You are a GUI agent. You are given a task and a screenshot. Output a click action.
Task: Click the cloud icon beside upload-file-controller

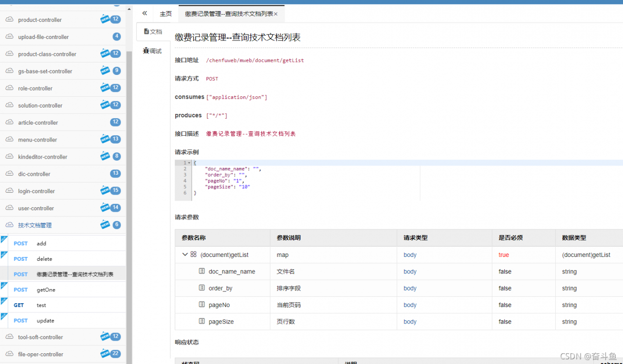click(x=9, y=36)
